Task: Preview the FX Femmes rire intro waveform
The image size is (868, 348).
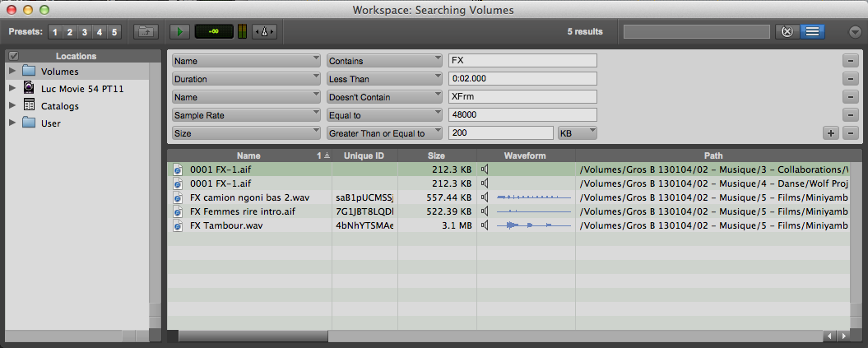Action: click(x=534, y=211)
